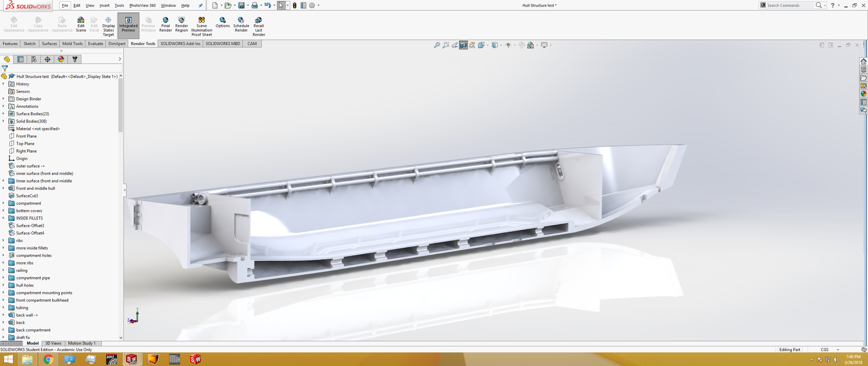Click the Schedule Render icon
This screenshot has width=868, height=366.
pyautogui.click(x=241, y=24)
